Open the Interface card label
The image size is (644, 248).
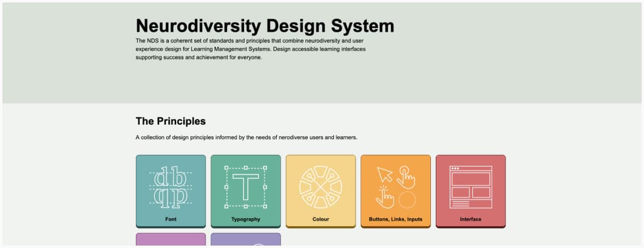click(470, 219)
